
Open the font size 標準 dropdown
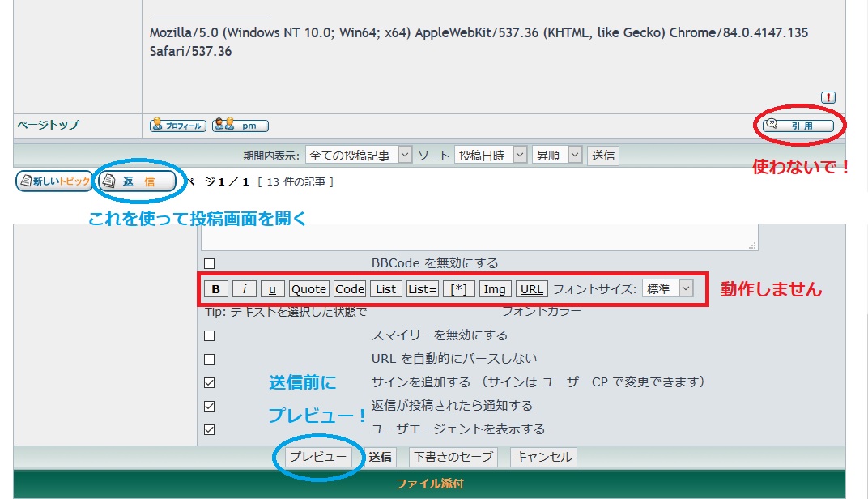668,289
